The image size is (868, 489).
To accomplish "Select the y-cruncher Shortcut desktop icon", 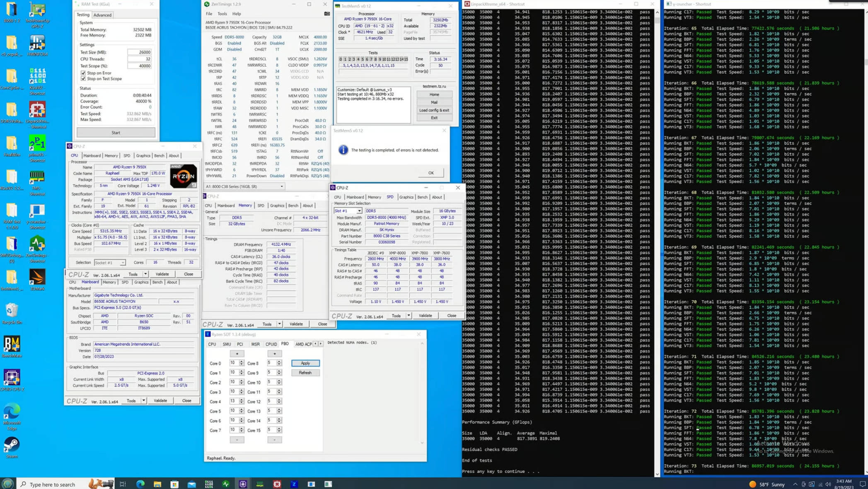I will (x=37, y=216).
